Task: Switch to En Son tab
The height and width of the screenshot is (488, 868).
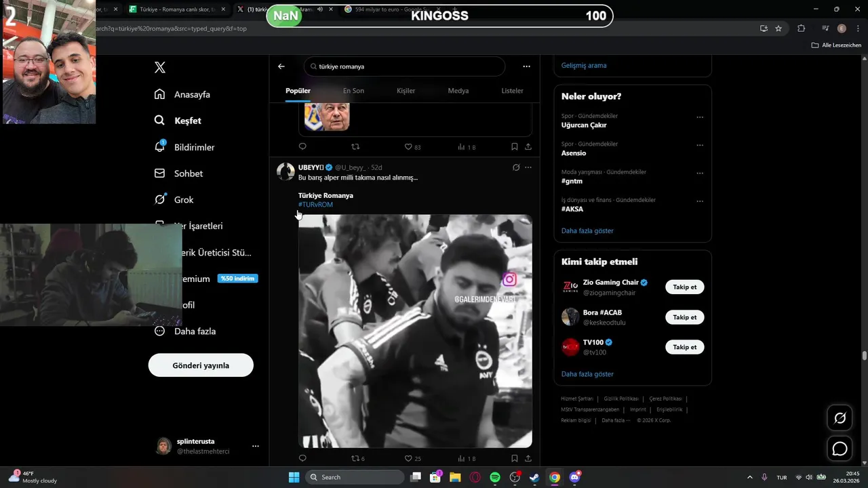Action: 353,91
